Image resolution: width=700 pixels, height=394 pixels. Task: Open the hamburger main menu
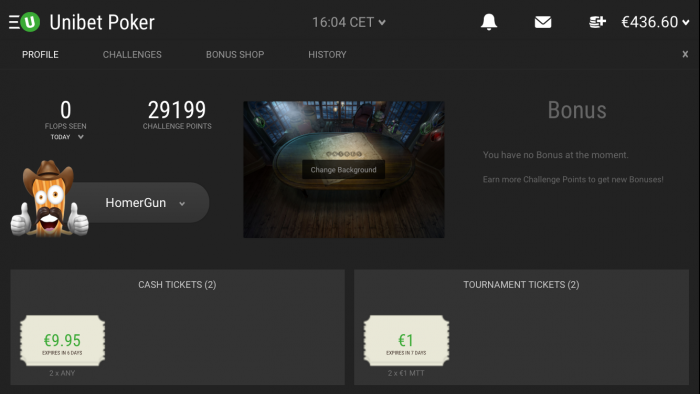coord(14,22)
